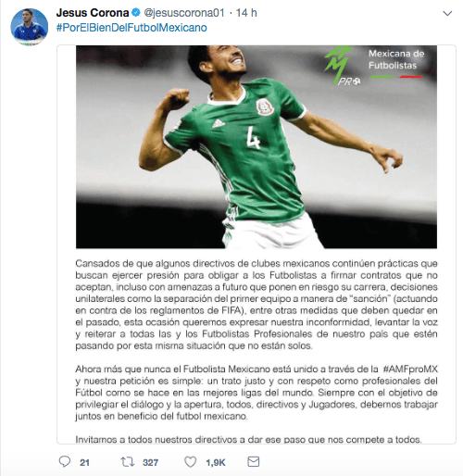Visit the @jesuscorona01 handle
This screenshot has width=463, height=476.
pyautogui.click(x=184, y=13)
